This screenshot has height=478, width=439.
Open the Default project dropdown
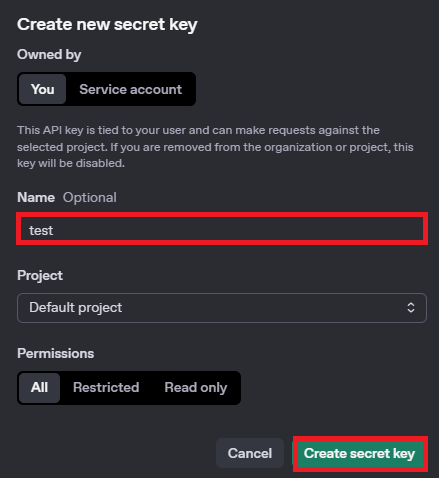[222, 308]
